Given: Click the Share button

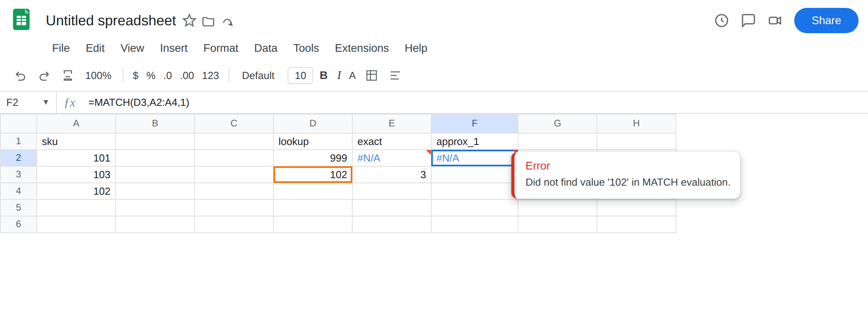Looking at the screenshot, I should [826, 21].
